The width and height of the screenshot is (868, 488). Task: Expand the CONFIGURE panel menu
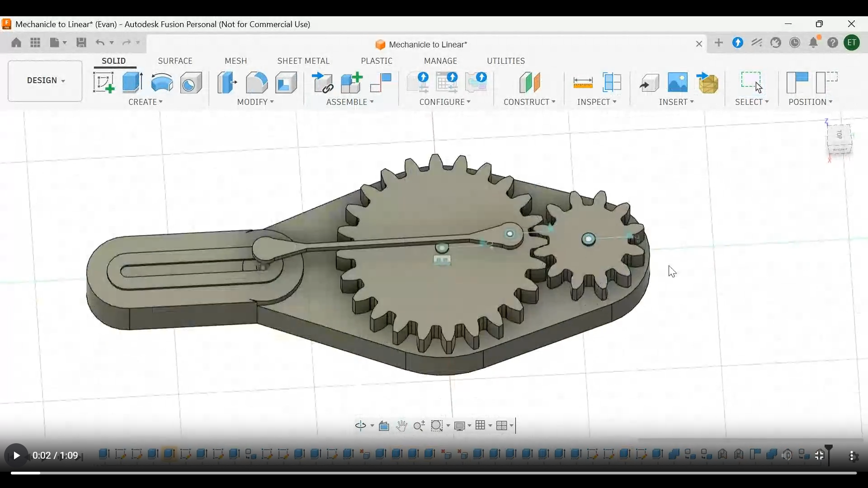(x=445, y=103)
